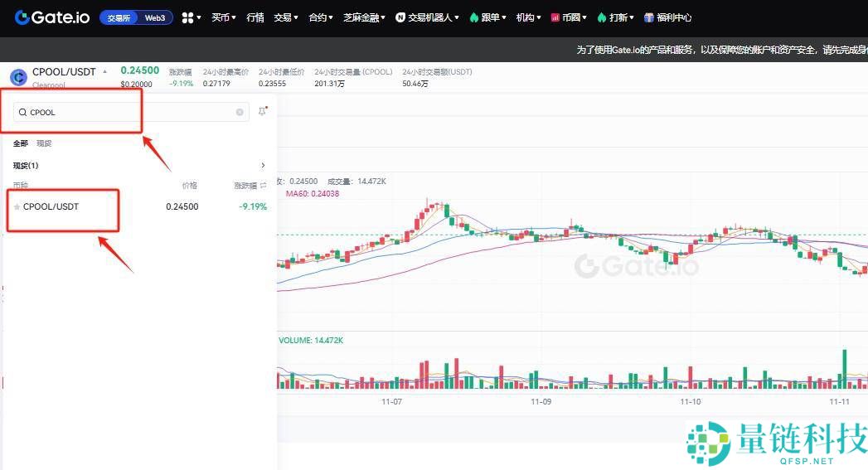
Task: Expand the 交易 dropdown menu
Action: pyautogui.click(x=286, y=17)
